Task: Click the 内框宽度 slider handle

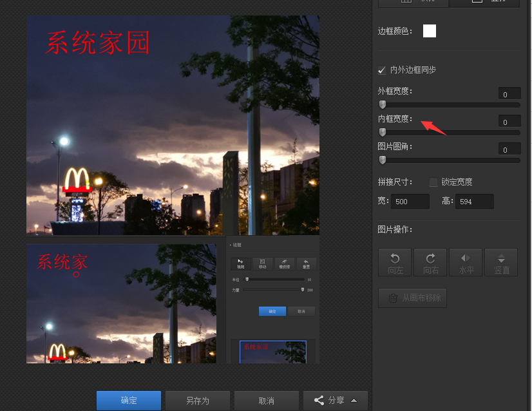Action: click(383, 132)
